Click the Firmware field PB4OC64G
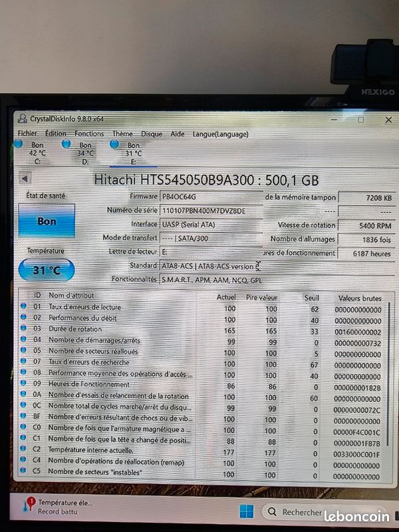Image resolution: width=399 pixels, height=532 pixels. click(x=211, y=197)
